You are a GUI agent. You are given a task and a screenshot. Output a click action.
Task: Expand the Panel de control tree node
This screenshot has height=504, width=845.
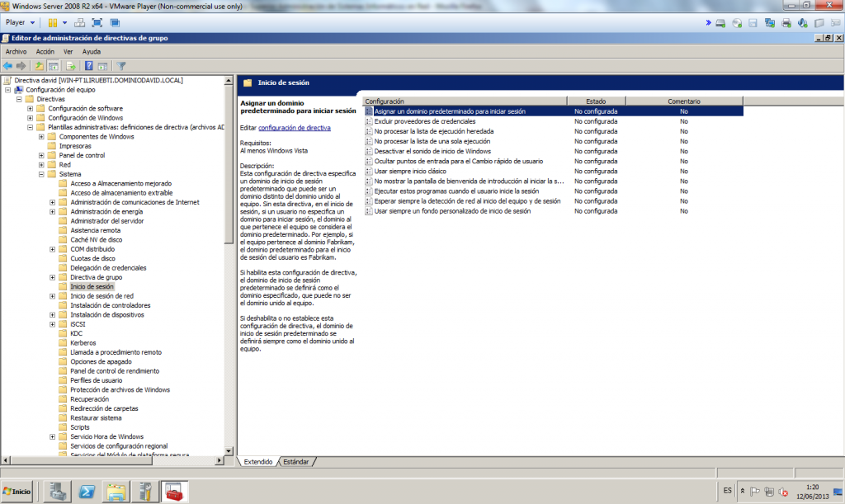click(41, 155)
